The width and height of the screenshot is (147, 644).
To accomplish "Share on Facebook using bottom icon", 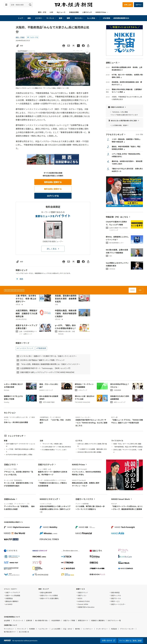I will point(83,261).
